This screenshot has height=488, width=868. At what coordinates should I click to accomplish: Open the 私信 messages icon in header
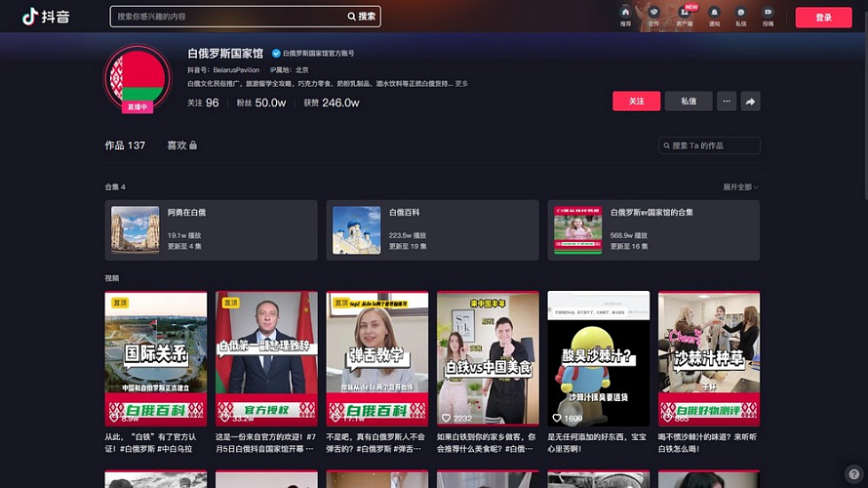click(x=741, y=17)
